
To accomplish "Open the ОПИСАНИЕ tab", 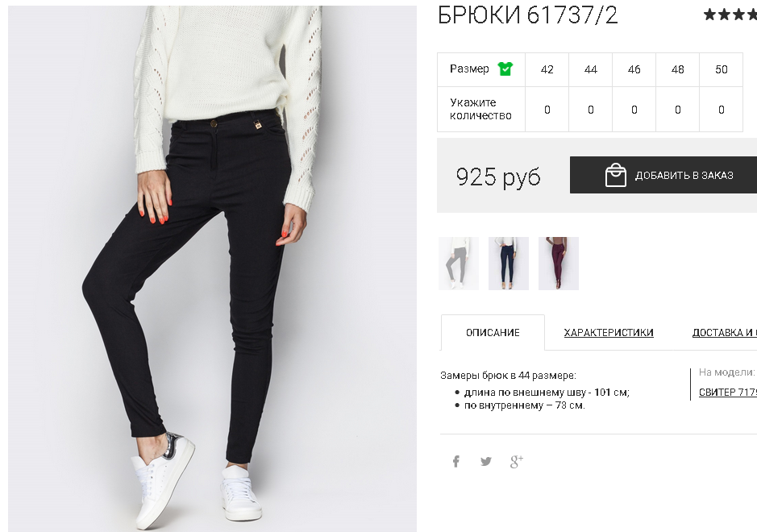I will coord(493,333).
